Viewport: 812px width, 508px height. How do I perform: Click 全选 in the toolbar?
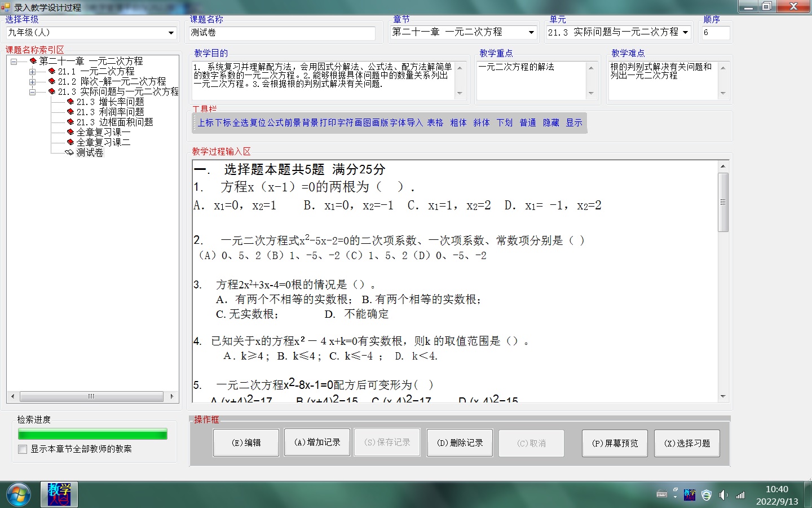(x=241, y=122)
